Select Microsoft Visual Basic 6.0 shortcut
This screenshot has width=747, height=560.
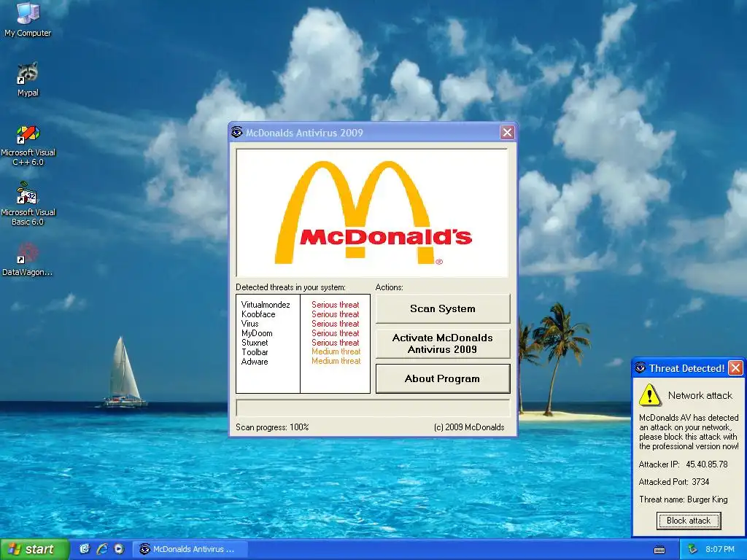click(28, 204)
